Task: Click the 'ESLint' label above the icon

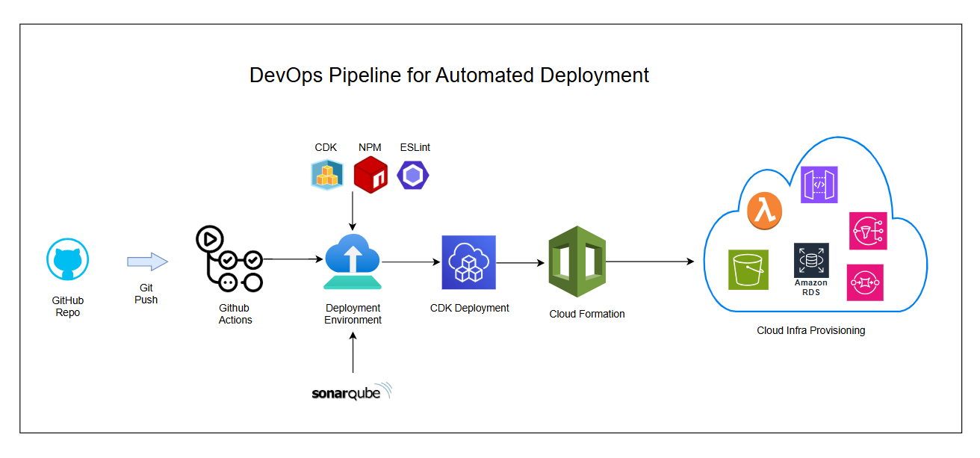Action: tap(415, 147)
